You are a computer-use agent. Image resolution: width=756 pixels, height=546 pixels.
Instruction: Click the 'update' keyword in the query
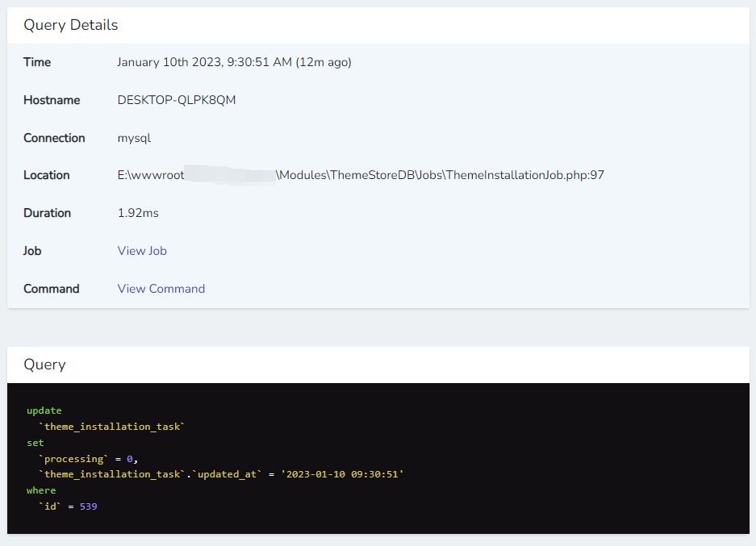(x=44, y=411)
